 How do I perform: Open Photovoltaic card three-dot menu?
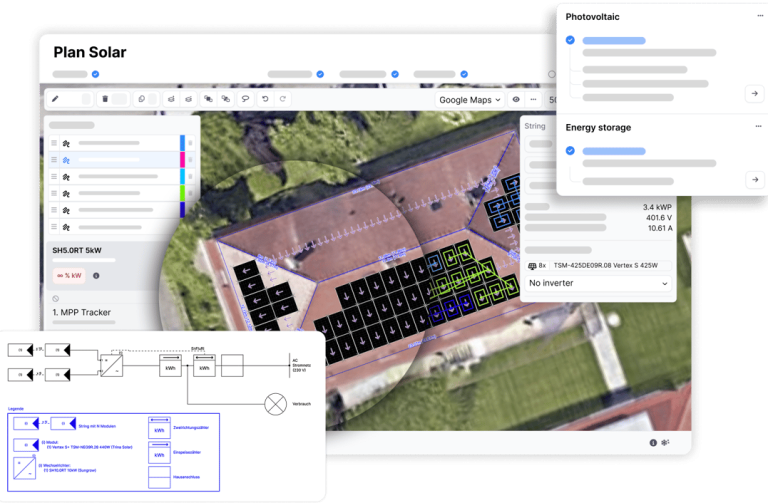point(759,17)
